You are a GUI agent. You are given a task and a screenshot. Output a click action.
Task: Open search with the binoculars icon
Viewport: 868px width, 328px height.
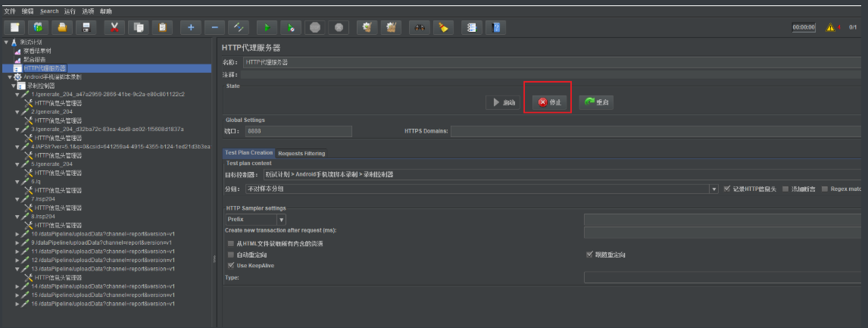pos(419,27)
